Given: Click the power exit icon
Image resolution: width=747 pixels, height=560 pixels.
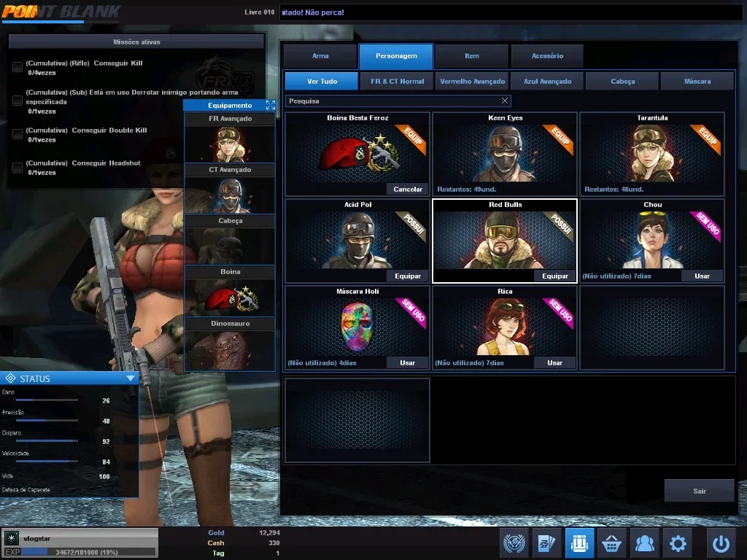Looking at the screenshot, I should [721, 542].
